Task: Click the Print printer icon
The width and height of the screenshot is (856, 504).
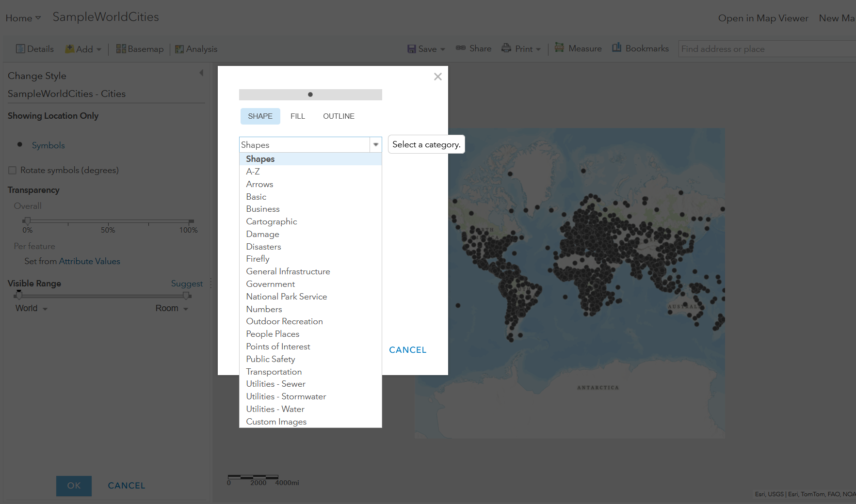Action: pyautogui.click(x=506, y=48)
